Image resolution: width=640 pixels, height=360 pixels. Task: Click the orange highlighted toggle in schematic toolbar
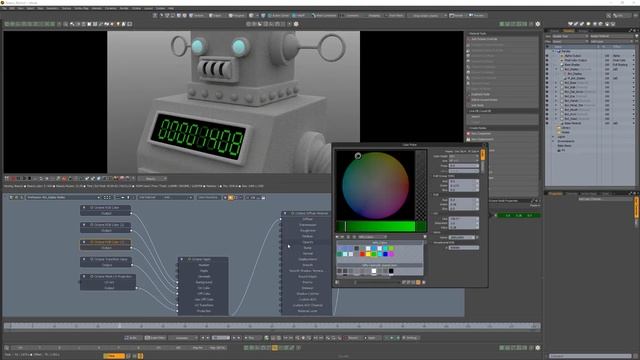pos(231,198)
